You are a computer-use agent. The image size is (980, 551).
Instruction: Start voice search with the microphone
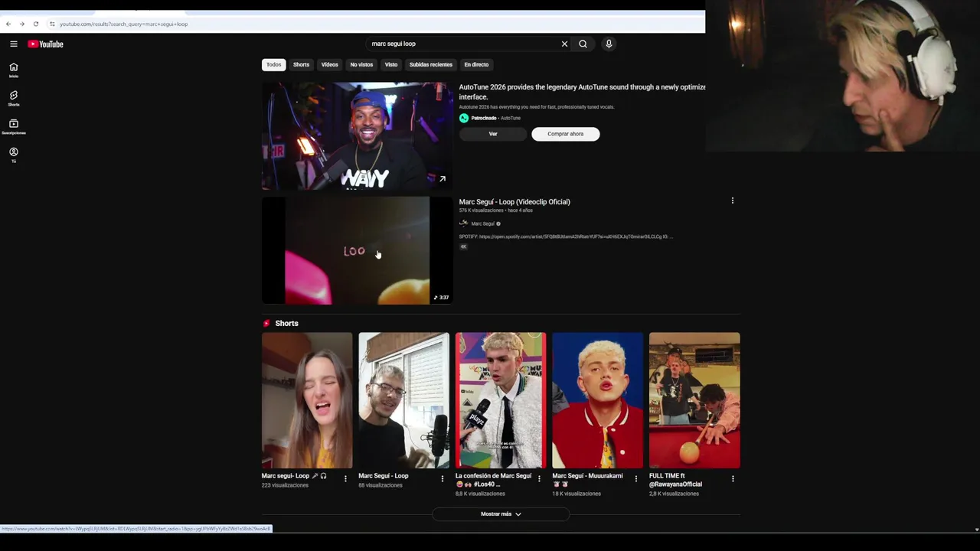tap(609, 44)
